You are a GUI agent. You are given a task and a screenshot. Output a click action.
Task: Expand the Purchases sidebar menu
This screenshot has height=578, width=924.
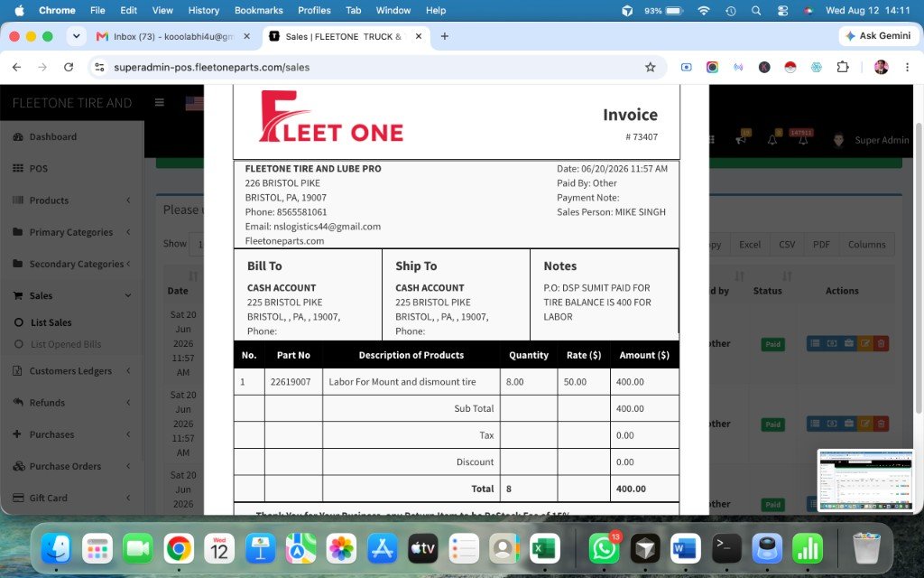(70, 434)
